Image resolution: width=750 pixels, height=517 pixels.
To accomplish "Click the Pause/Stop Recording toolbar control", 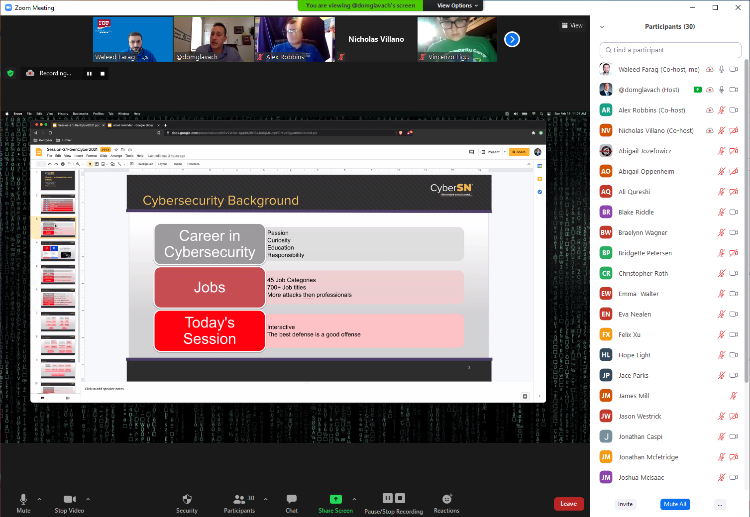I will tap(394, 503).
